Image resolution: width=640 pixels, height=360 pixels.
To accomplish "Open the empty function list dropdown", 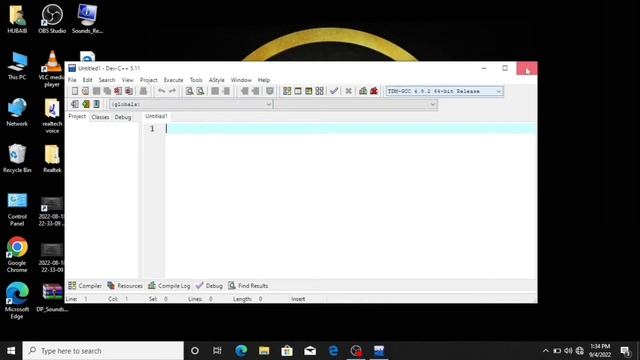I will click(356, 104).
